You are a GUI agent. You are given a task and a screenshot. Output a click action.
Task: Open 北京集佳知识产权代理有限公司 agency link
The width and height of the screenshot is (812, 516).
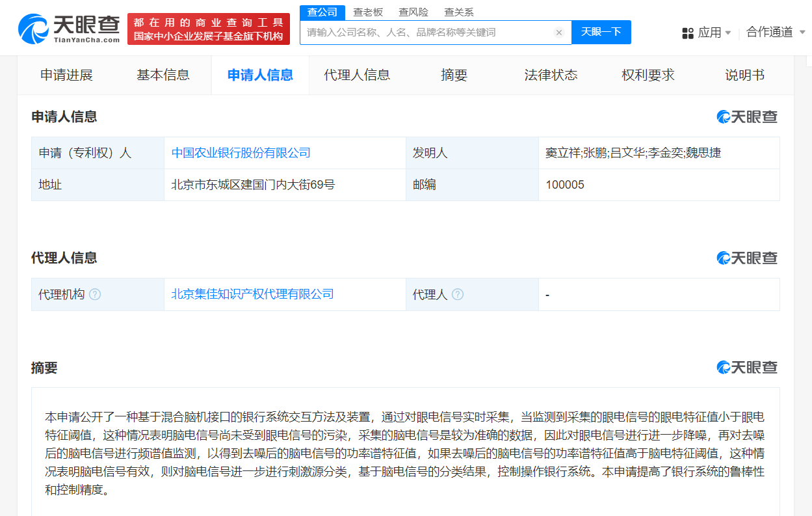click(252, 294)
